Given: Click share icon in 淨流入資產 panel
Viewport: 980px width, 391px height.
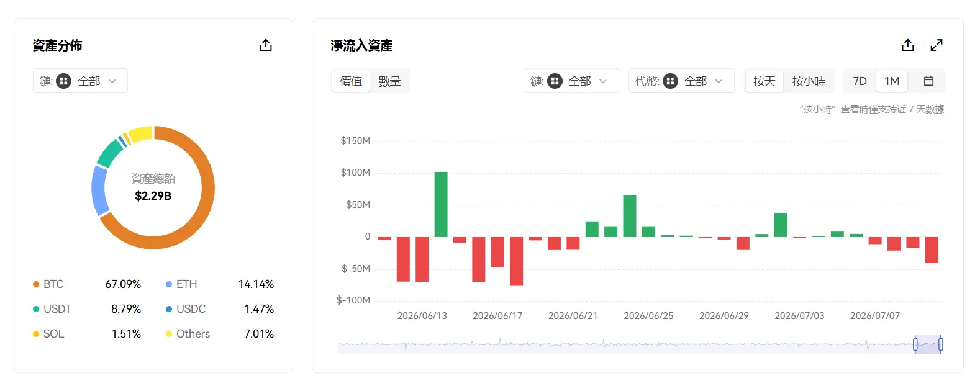Looking at the screenshot, I should coord(908,45).
